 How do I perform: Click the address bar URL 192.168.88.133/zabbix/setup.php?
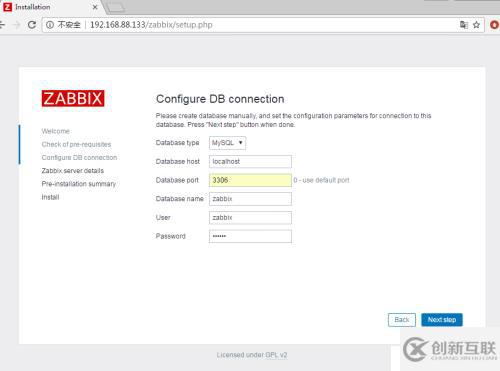tap(151, 25)
